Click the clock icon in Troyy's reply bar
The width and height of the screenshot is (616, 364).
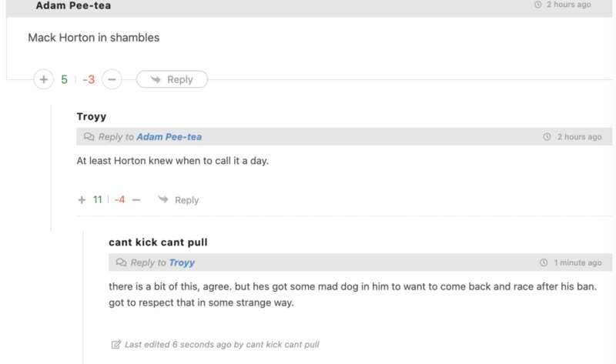point(547,137)
